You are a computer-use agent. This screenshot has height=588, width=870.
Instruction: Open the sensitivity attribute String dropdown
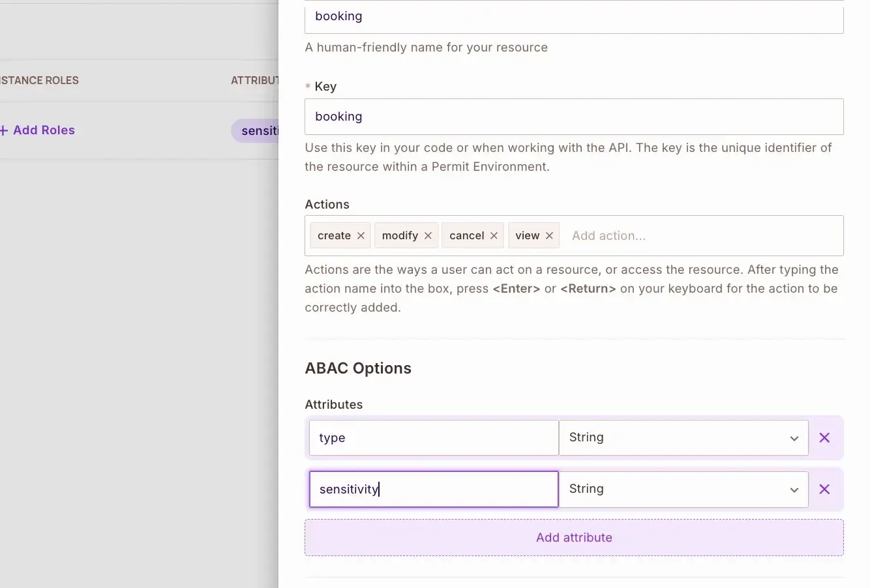683,489
